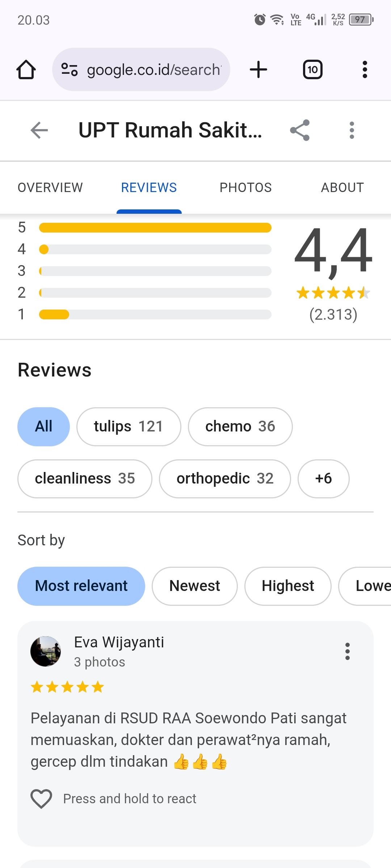Expand more review topics with +6 chip
This screenshot has height=868, width=391.
tap(323, 479)
